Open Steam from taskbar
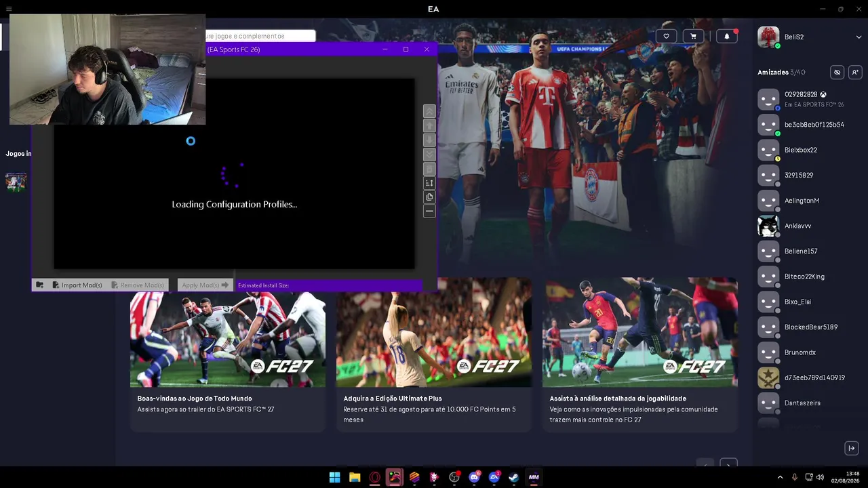868x488 pixels. click(x=514, y=477)
